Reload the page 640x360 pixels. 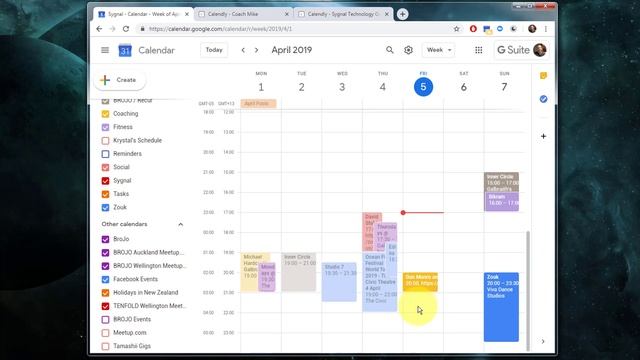126,29
